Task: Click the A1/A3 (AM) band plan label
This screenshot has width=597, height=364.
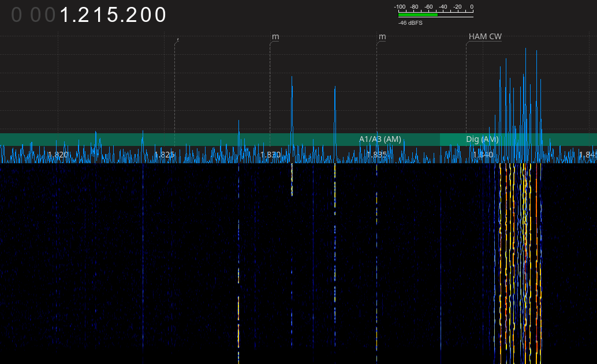Action: [380, 140]
